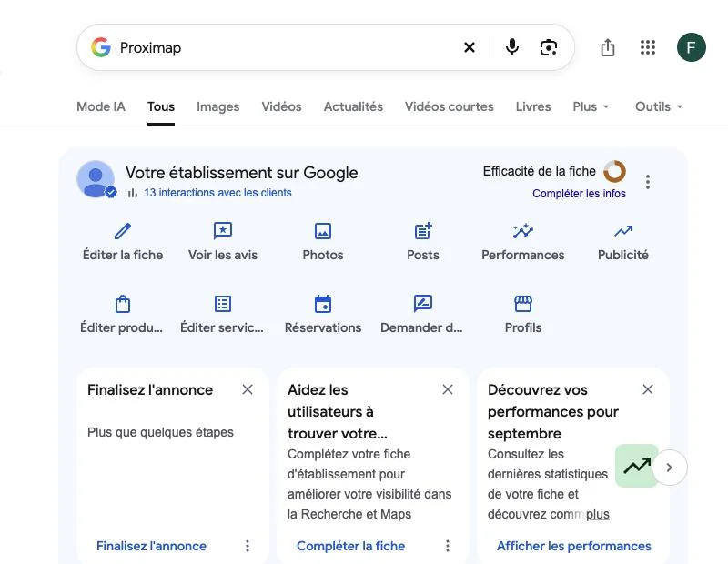728x564 pixels.
Task: Start voice search with microphone icon
Action: click(x=512, y=47)
